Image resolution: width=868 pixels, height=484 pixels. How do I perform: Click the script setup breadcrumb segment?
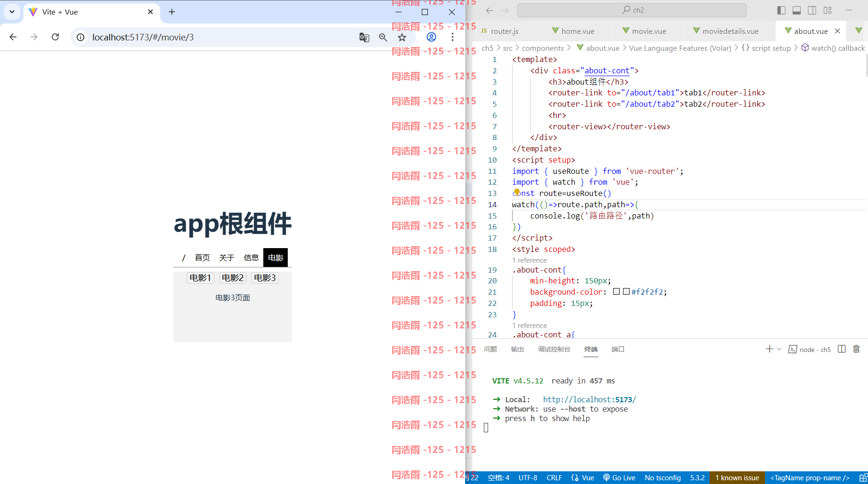click(x=766, y=48)
